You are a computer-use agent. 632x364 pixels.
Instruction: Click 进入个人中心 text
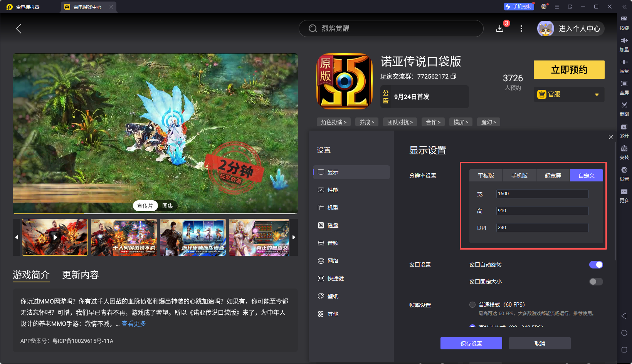[580, 29]
